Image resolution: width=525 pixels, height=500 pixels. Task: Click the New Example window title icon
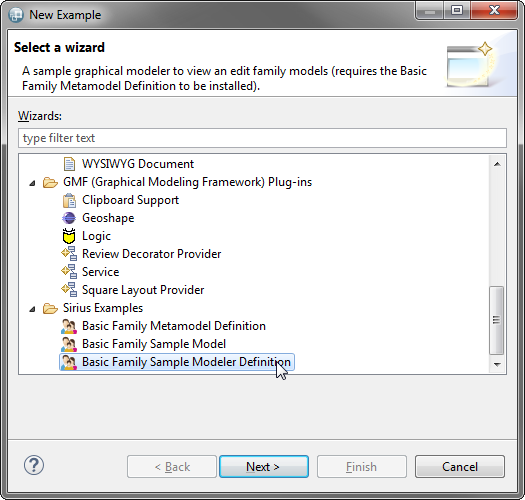[15, 15]
